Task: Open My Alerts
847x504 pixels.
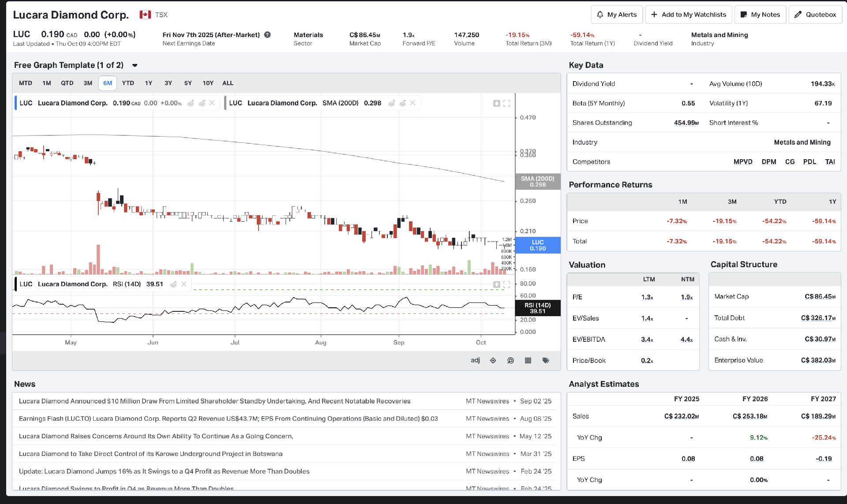Action: [617, 15]
